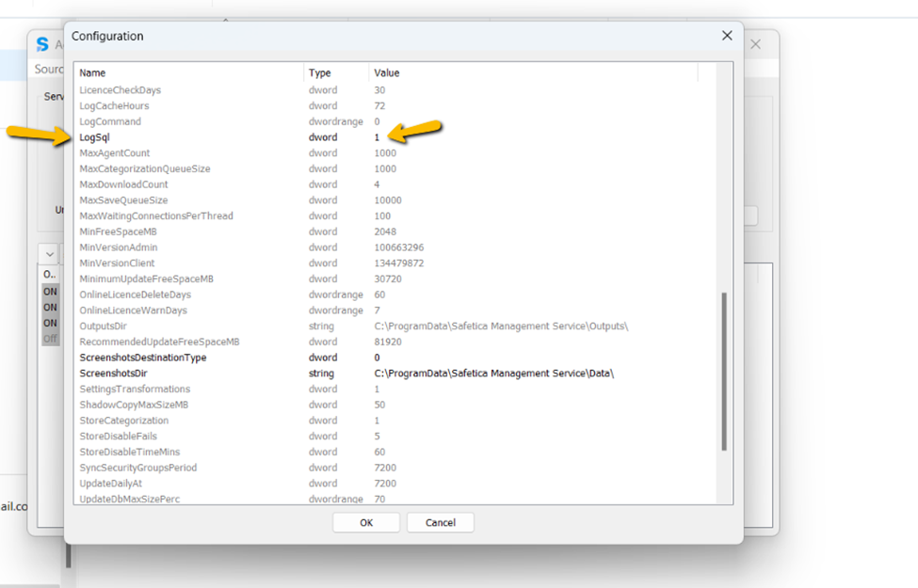918x588 pixels.
Task: Select the UpdateDailyAt setting row
Action: pos(188,483)
